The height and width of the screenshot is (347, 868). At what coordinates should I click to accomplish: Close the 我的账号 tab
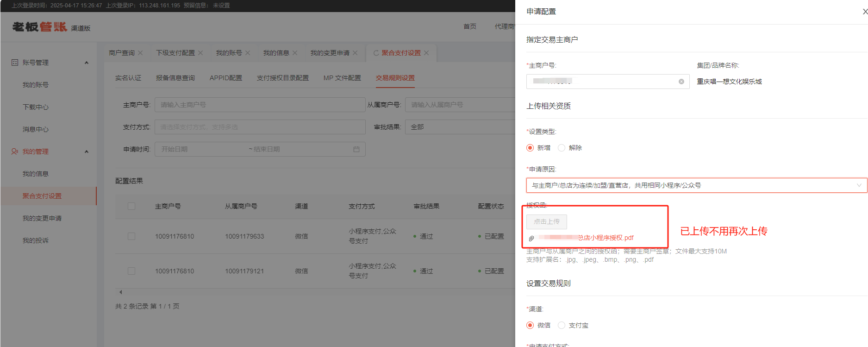pos(248,53)
